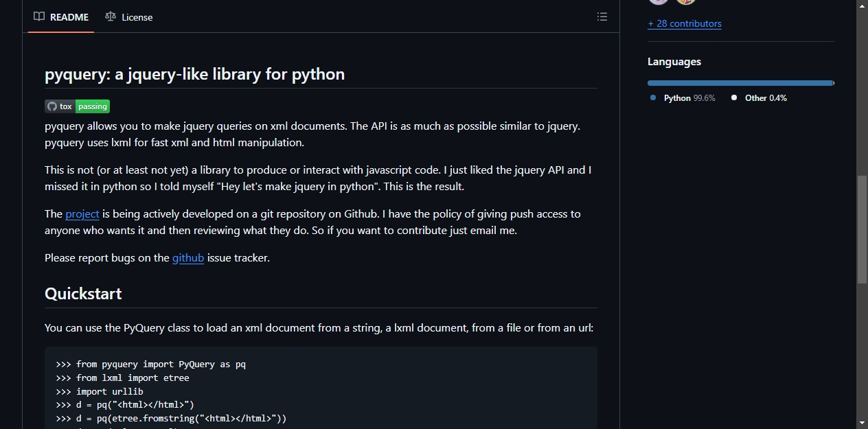Click the Python 99.6% language entry

pos(683,98)
